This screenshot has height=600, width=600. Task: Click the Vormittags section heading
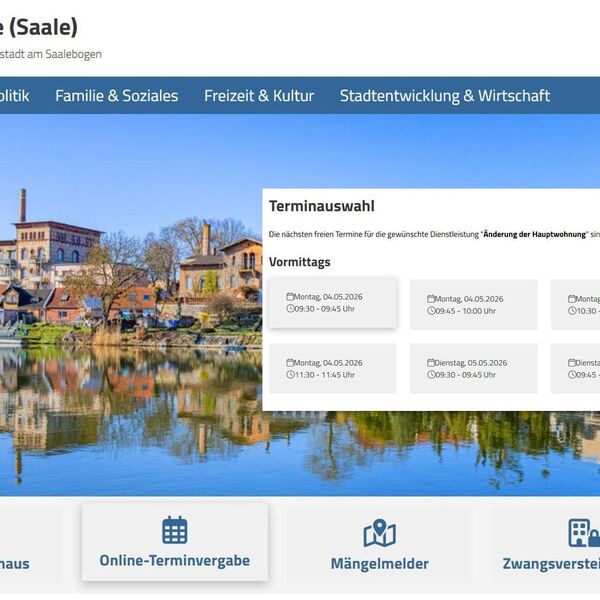(300, 262)
